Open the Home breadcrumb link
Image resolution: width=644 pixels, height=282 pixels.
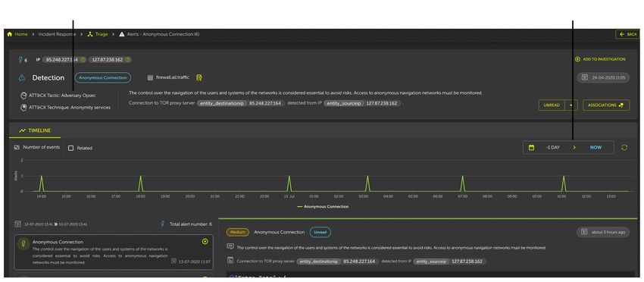coord(21,34)
